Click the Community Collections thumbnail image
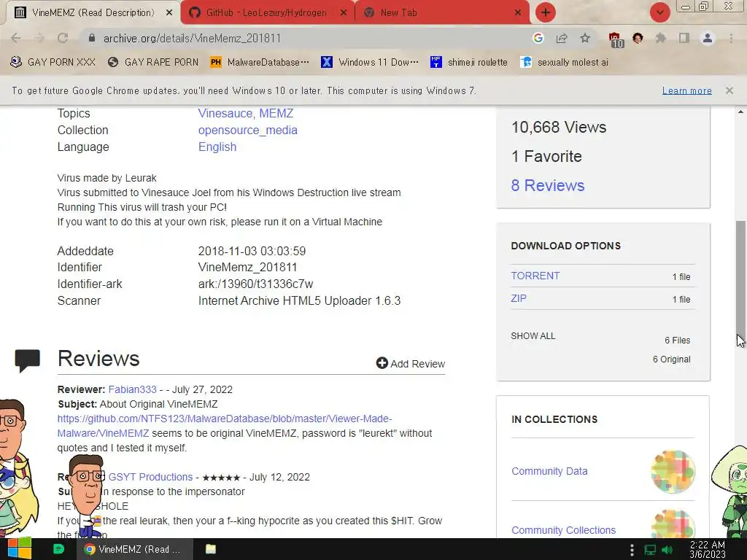 673,524
